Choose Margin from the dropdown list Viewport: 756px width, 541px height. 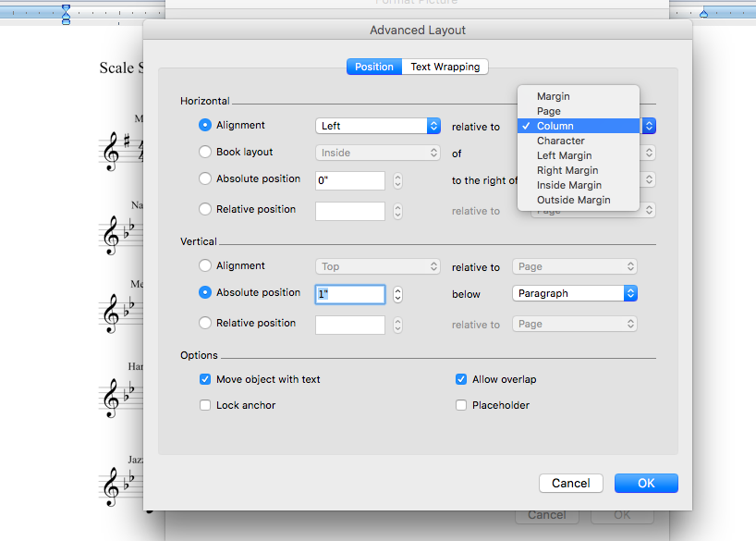(x=553, y=96)
